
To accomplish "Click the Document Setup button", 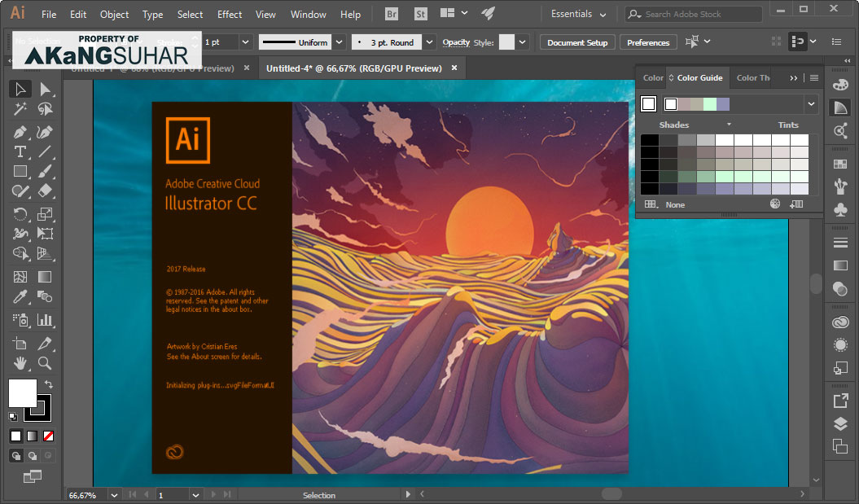I will point(577,42).
